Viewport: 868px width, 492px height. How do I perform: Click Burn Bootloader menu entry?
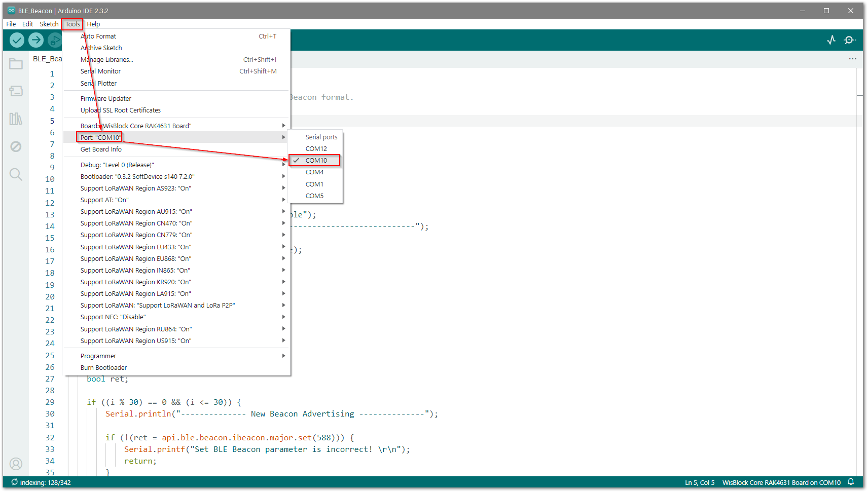[176, 367]
